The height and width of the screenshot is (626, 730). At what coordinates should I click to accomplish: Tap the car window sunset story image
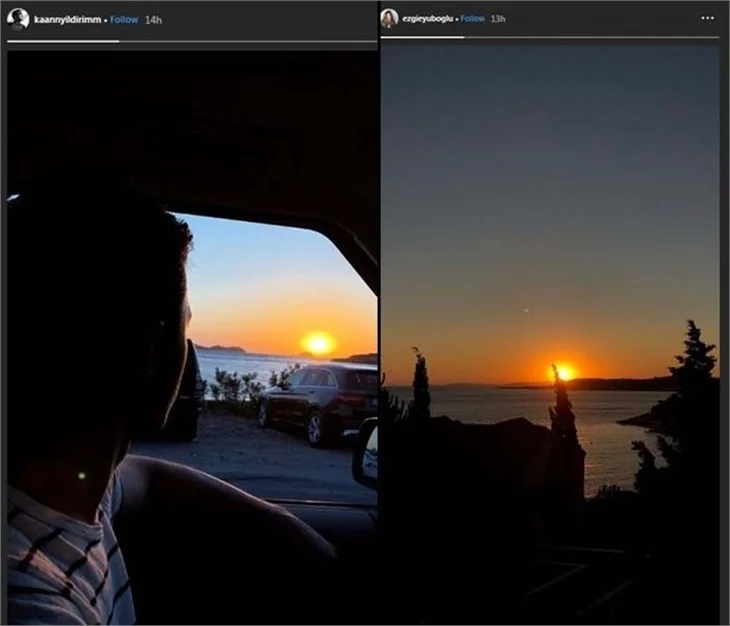point(192,337)
